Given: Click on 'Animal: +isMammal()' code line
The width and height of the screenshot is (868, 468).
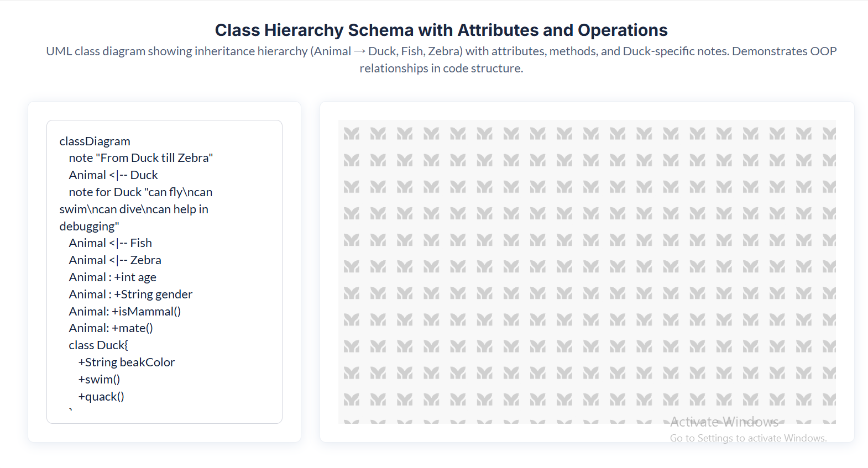Looking at the screenshot, I should 124,312.
